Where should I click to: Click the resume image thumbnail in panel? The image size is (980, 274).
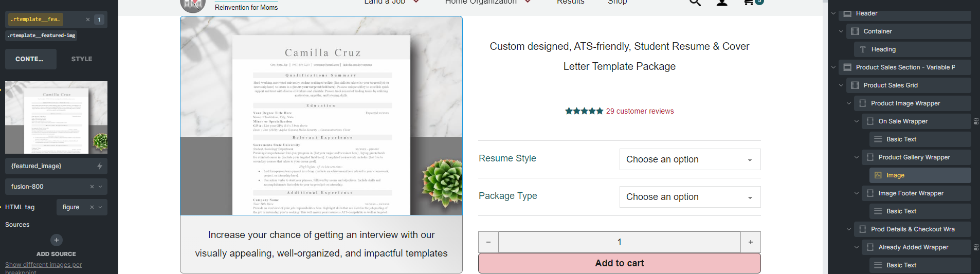(56, 117)
